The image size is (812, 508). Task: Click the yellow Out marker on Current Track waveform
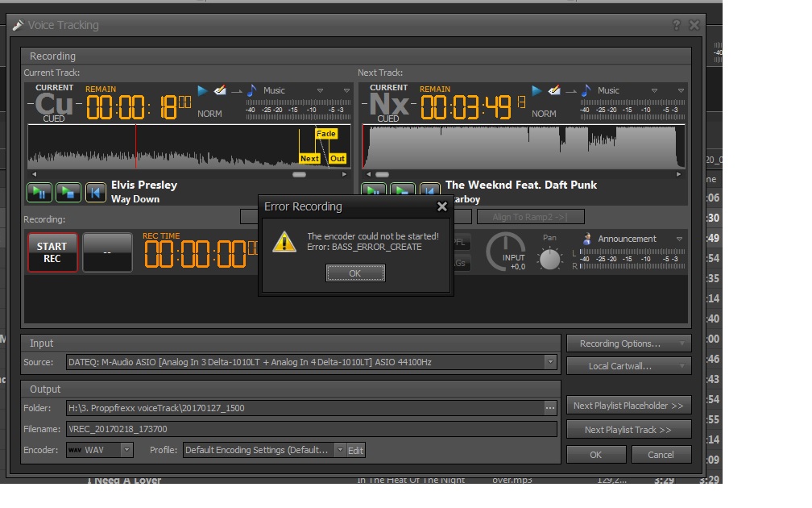[x=338, y=159]
